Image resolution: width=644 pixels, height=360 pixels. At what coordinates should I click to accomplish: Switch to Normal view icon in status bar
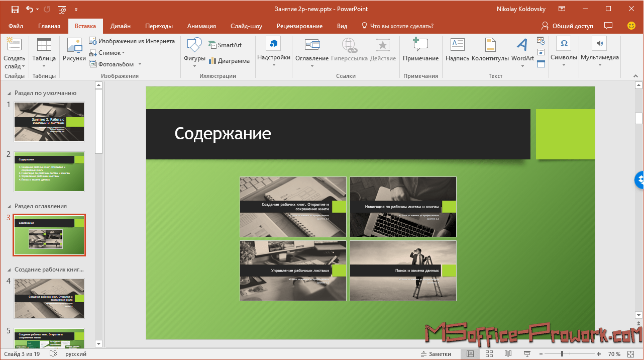[x=470, y=354]
